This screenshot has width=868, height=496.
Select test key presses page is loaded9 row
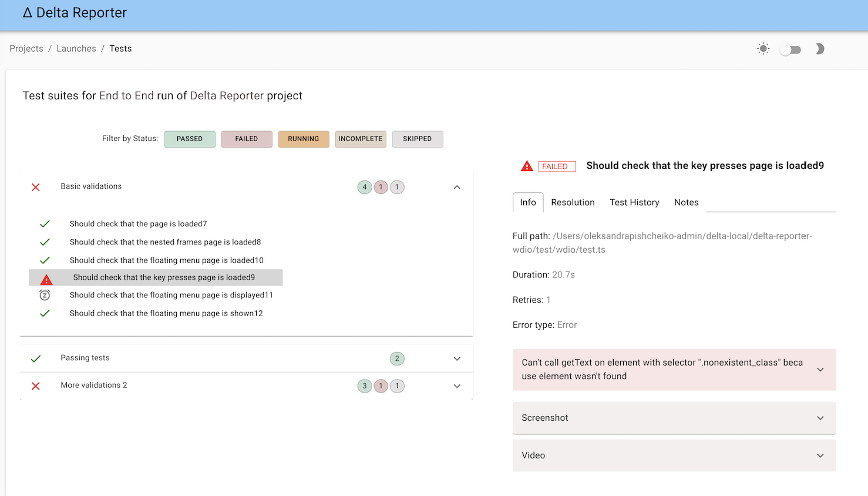156,277
